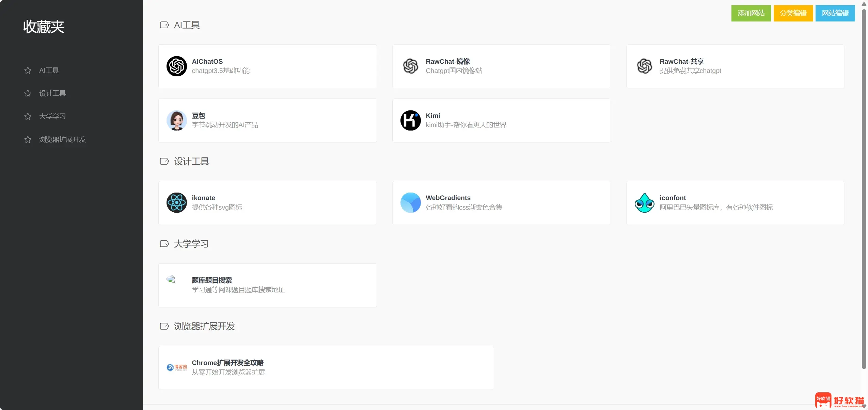Click star icon beside sidebar 大学学习

pyautogui.click(x=28, y=116)
